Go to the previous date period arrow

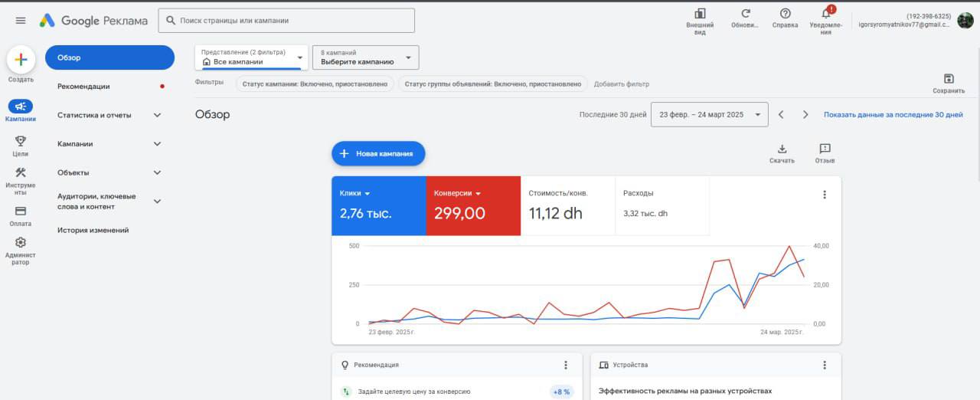pyautogui.click(x=781, y=114)
